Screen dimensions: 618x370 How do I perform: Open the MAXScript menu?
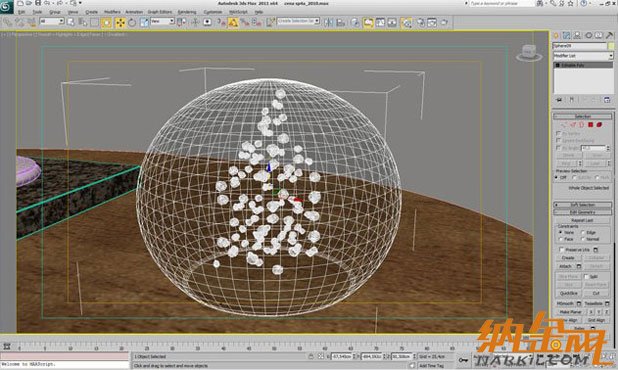click(238, 12)
